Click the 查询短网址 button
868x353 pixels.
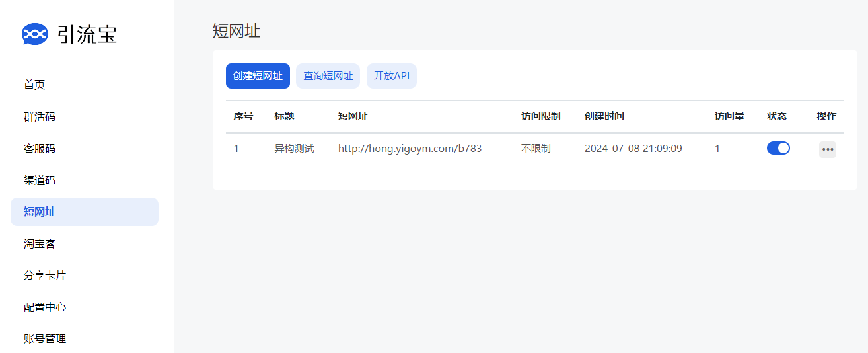coord(328,76)
